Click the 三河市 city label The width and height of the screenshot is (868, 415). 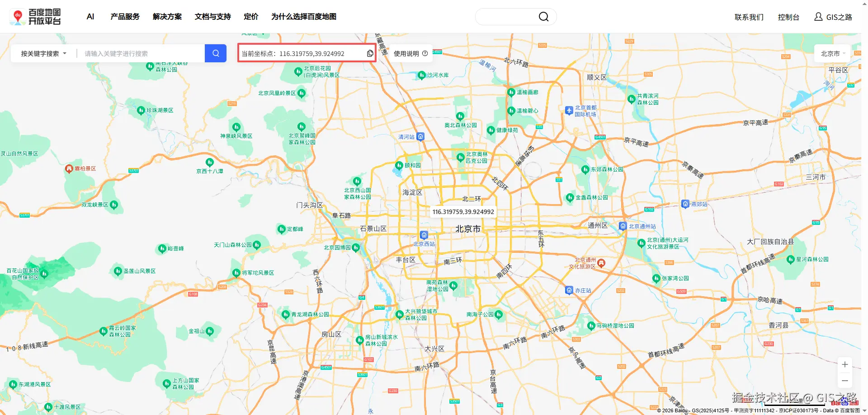coord(816,177)
